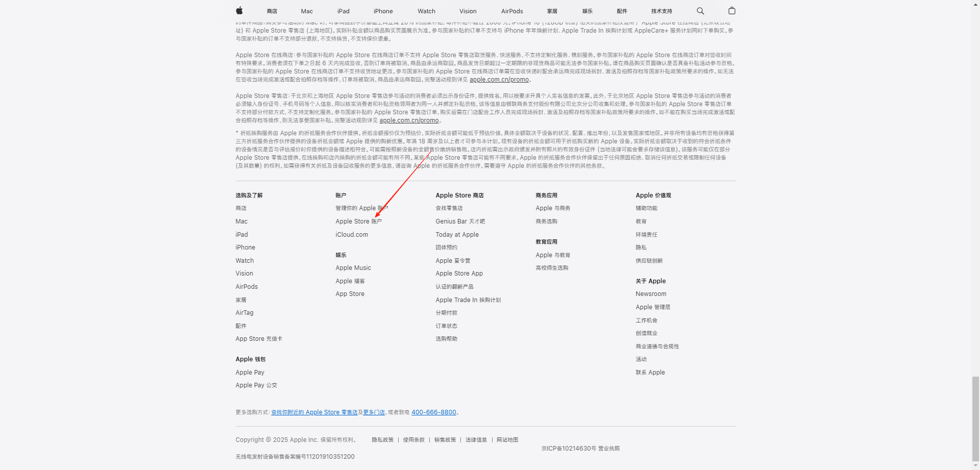The image size is (980, 470).
Task: Open the iPhone menu in the top navigation
Action: coord(383,11)
